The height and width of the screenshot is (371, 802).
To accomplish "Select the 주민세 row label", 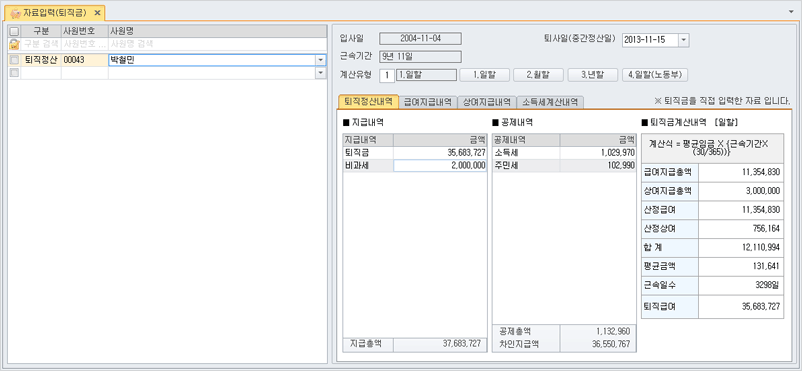I will [x=526, y=165].
